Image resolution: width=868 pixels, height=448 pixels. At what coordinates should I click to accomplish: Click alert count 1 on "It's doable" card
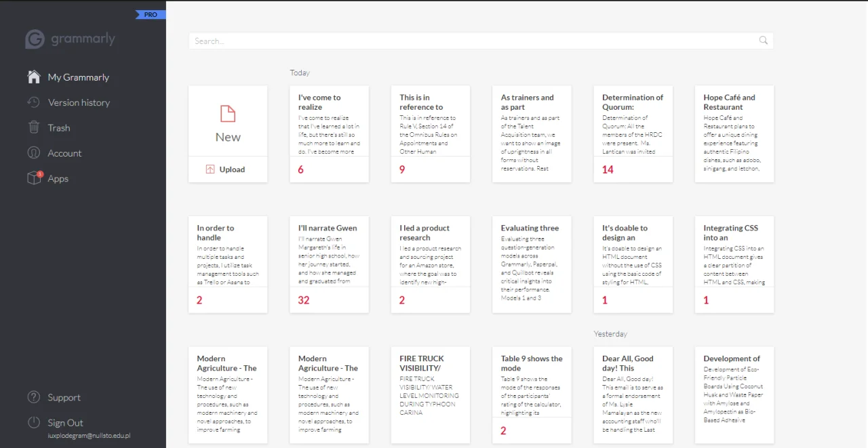tap(605, 300)
